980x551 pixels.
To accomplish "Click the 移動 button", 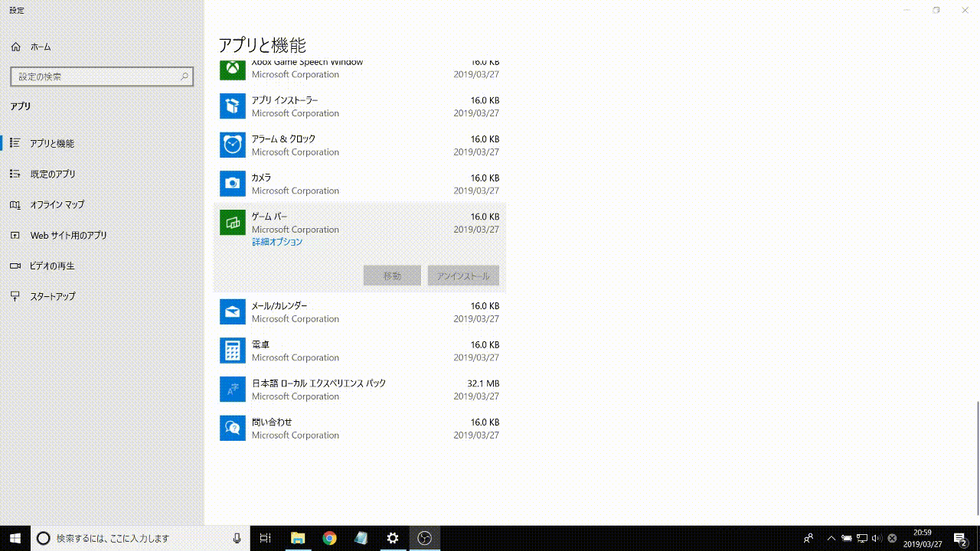I will [392, 275].
